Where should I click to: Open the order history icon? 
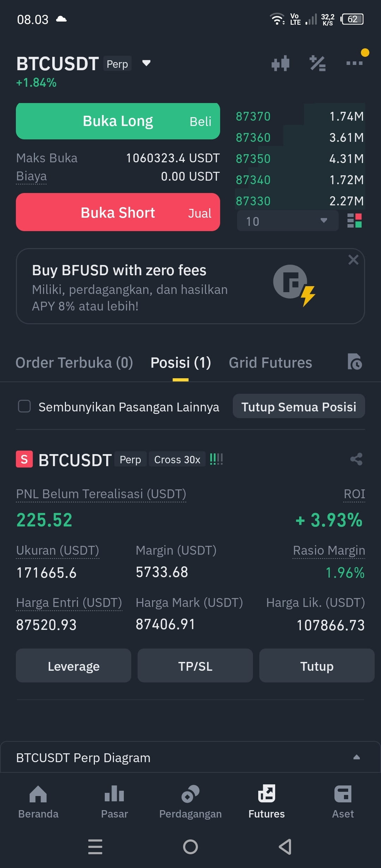355,362
